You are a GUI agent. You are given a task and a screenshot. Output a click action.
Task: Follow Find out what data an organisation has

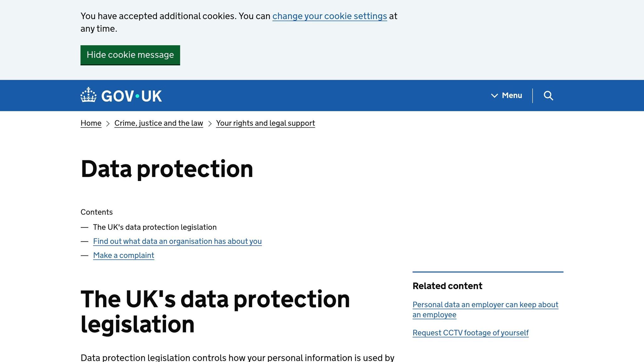coord(177,241)
